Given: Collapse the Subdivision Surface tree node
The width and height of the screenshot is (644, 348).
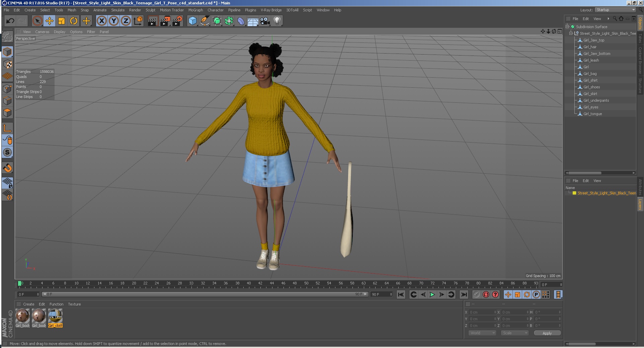Looking at the screenshot, I should [567, 26].
